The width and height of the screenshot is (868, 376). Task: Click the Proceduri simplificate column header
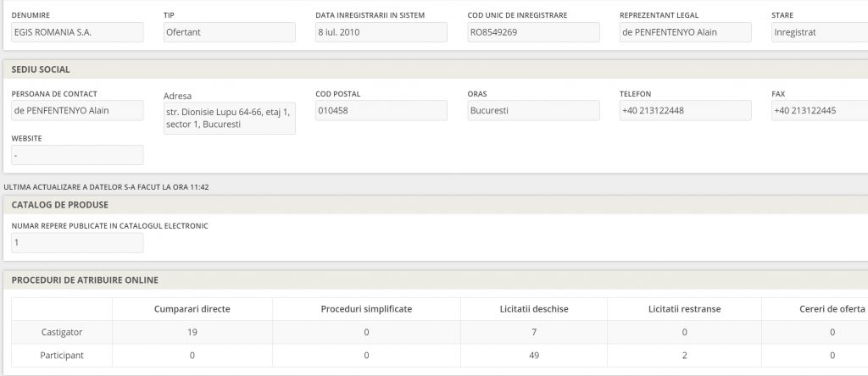366,309
